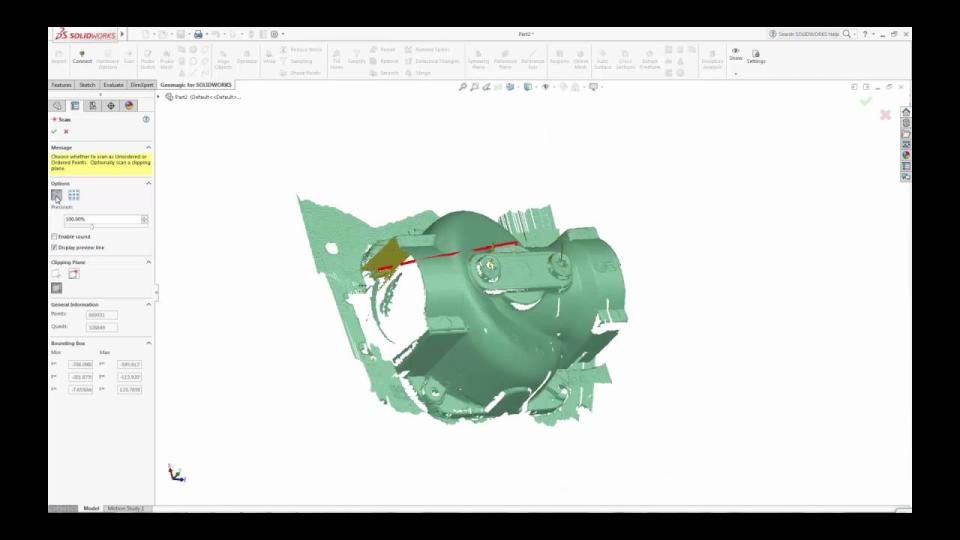Adjust the Precision spinner arrows

coord(144,219)
